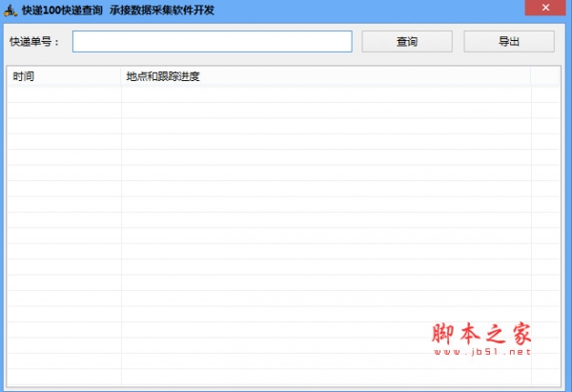This screenshot has height=392, width=572.
Task: Click the 导出 export button
Action: click(x=509, y=42)
